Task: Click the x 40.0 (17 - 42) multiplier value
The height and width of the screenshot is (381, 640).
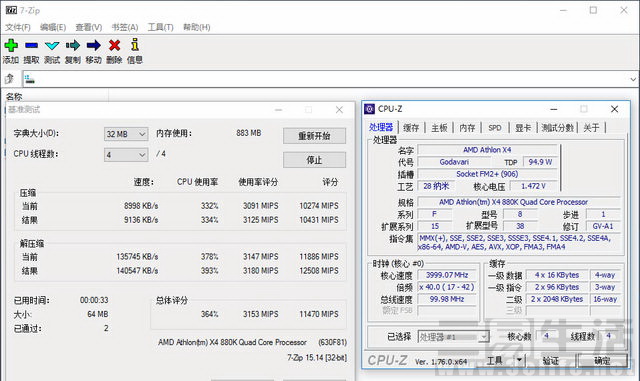Action: [x=447, y=287]
